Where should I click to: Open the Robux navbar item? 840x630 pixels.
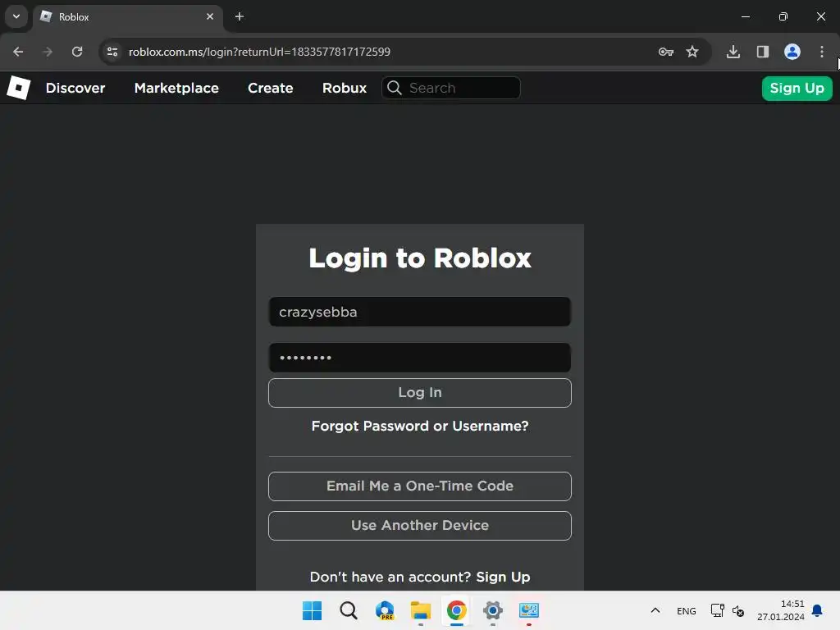point(345,88)
